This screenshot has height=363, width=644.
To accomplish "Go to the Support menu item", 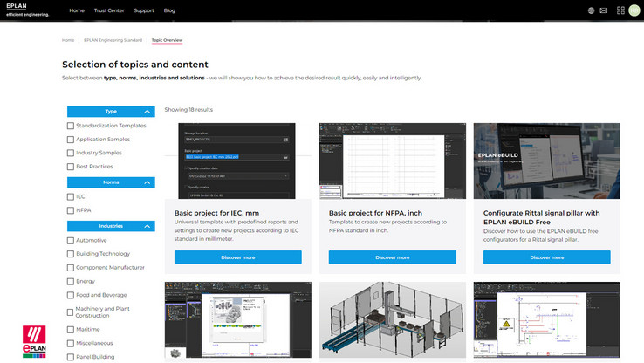I will coord(144,10).
